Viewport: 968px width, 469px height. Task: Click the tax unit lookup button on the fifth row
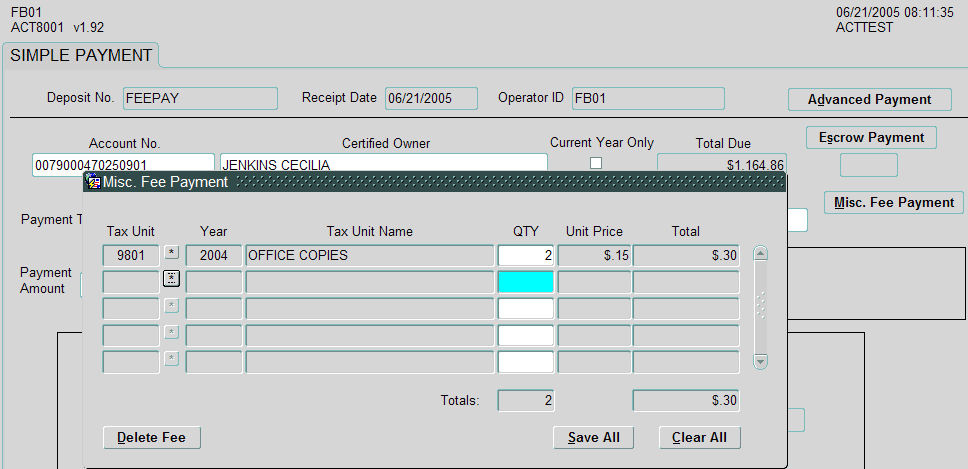171,358
